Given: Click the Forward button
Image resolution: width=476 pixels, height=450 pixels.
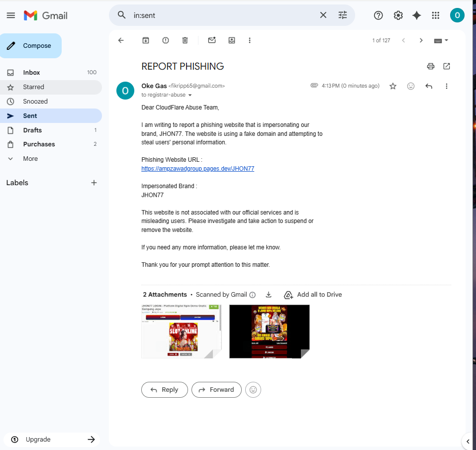Looking at the screenshot, I should point(216,390).
